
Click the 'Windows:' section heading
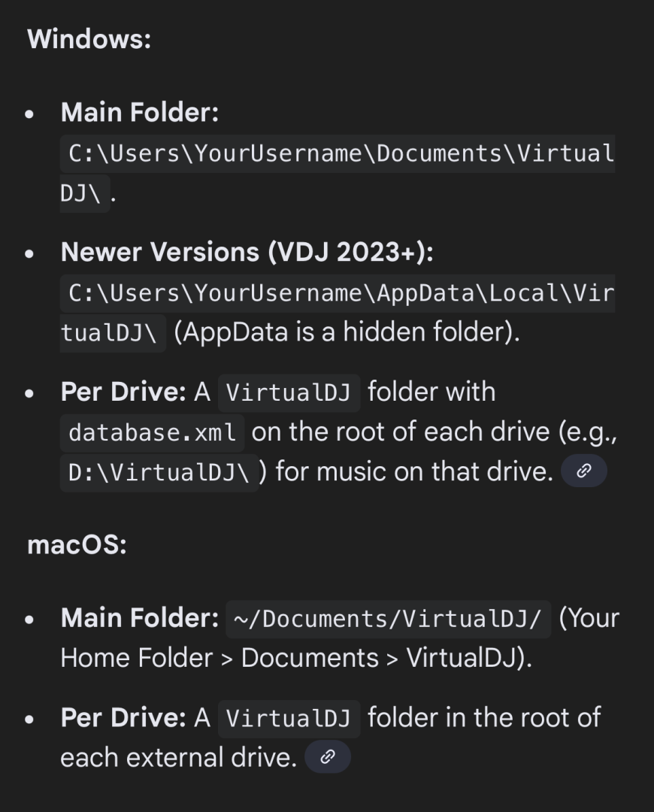coord(89,38)
